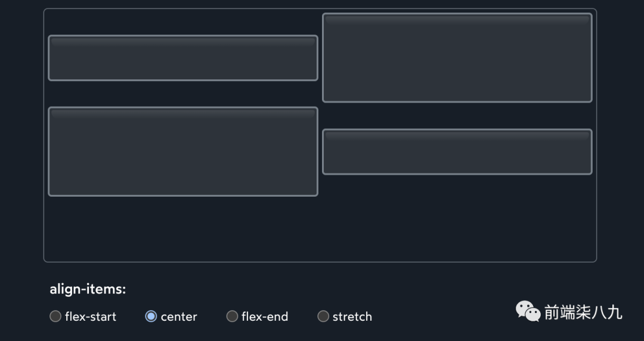644x341 pixels.
Task: Select the short bottom-right flex item box
Action: pyautogui.click(x=457, y=152)
